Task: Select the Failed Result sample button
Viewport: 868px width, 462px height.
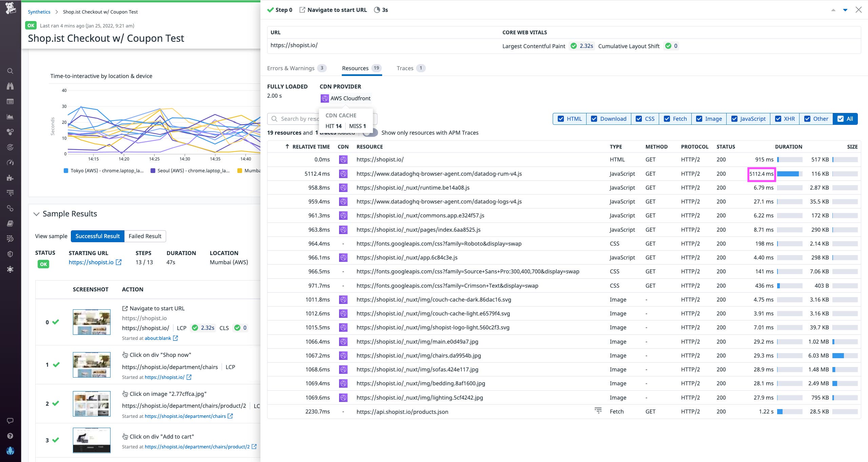Action: click(x=145, y=236)
